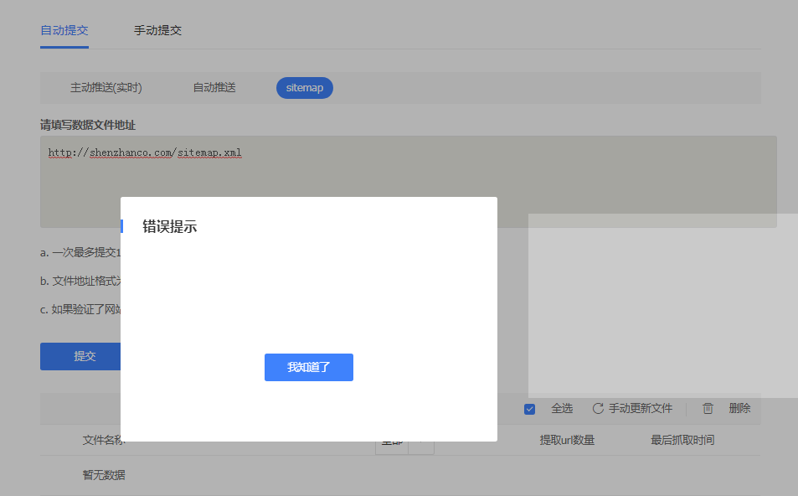
Task: Select the 自动推送 option
Action: (214, 88)
